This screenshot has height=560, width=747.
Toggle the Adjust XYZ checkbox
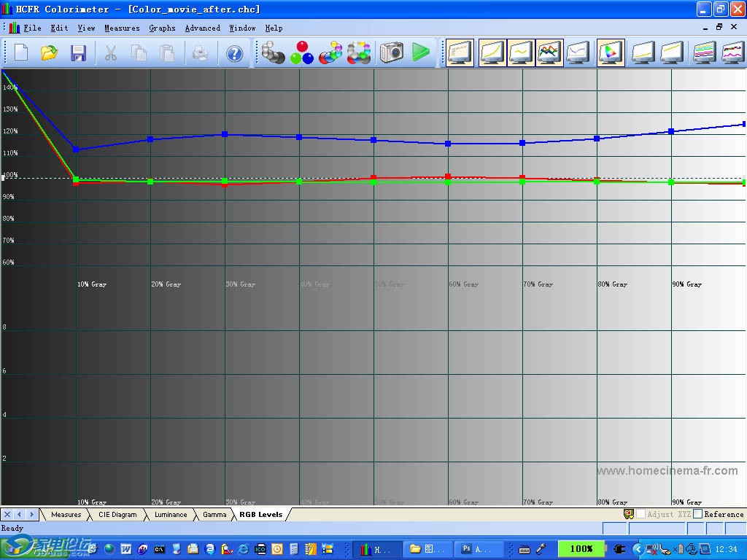pos(640,514)
